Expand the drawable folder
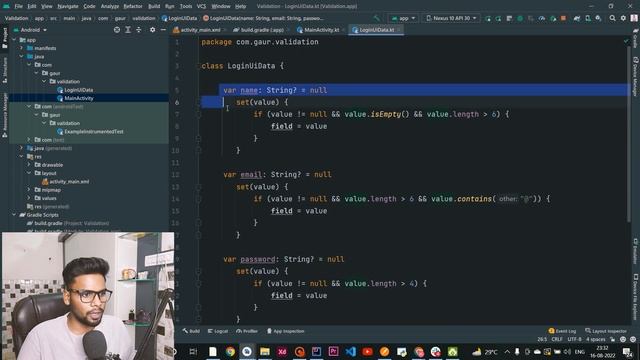Viewport: 640px width, 360px height. pyautogui.click(x=29, y=165)
